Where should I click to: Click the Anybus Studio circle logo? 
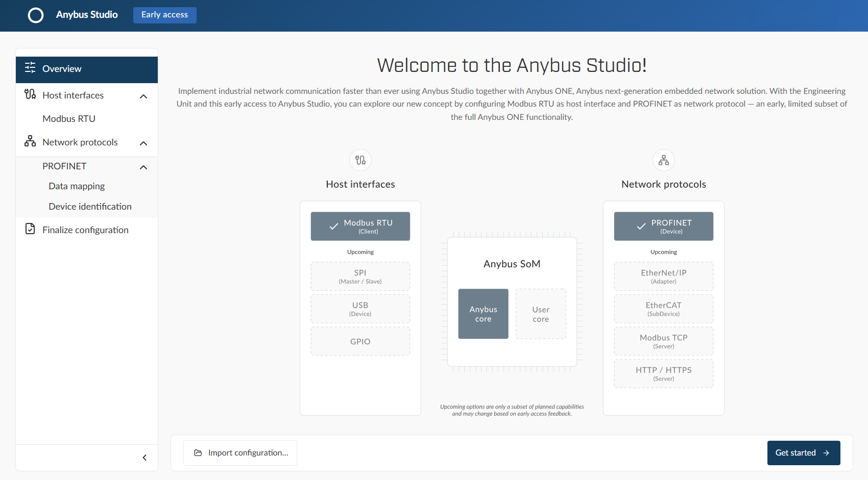tap(36, 15)
